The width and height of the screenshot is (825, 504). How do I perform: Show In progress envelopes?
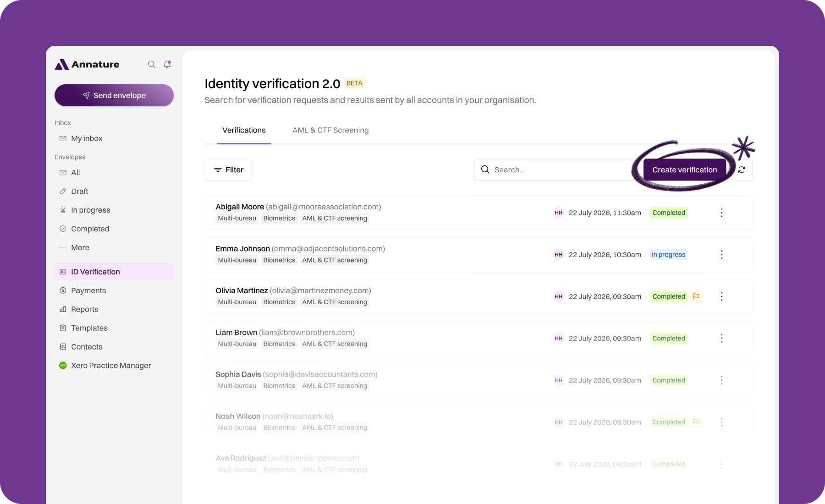click(114, 210)
